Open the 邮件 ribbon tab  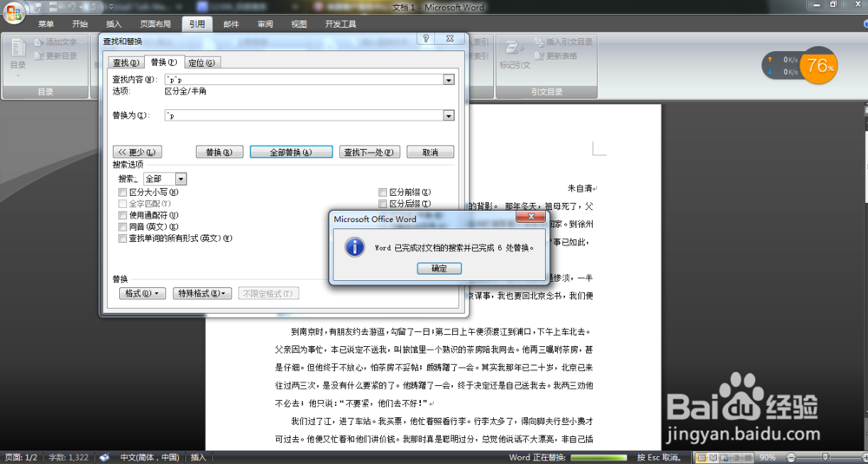click(231, 23)
